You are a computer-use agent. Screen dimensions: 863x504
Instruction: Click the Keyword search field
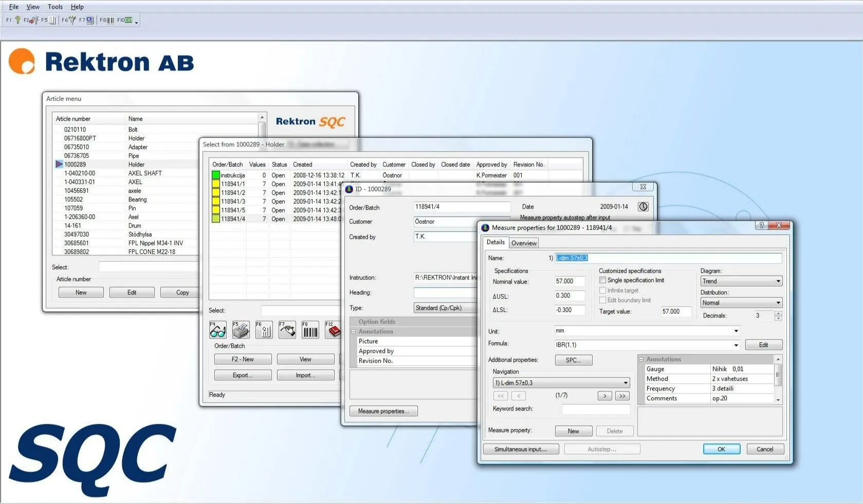click(x=596, y=409)
